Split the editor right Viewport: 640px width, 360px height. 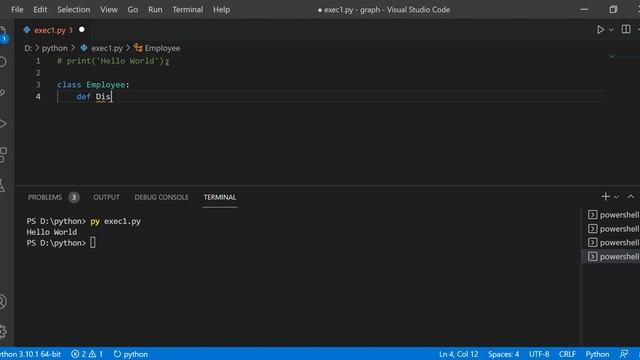click(626, 29)
